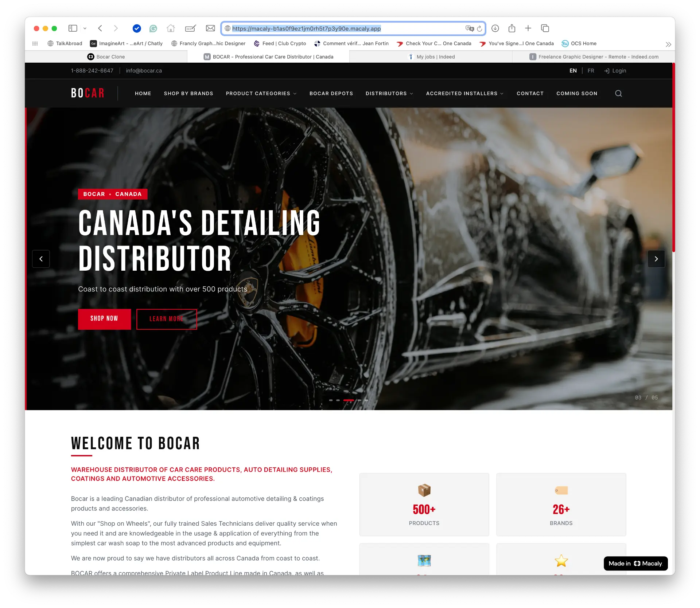
Task: Show next hero slide arrow
Action: coord(656,259)
